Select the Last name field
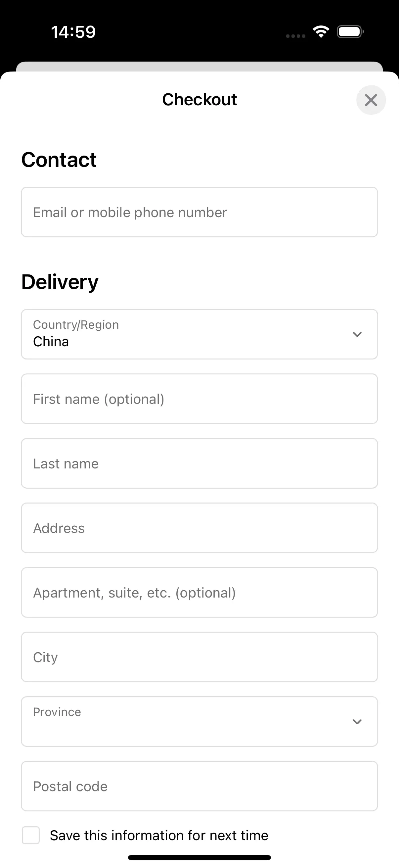 pos(199,463)
